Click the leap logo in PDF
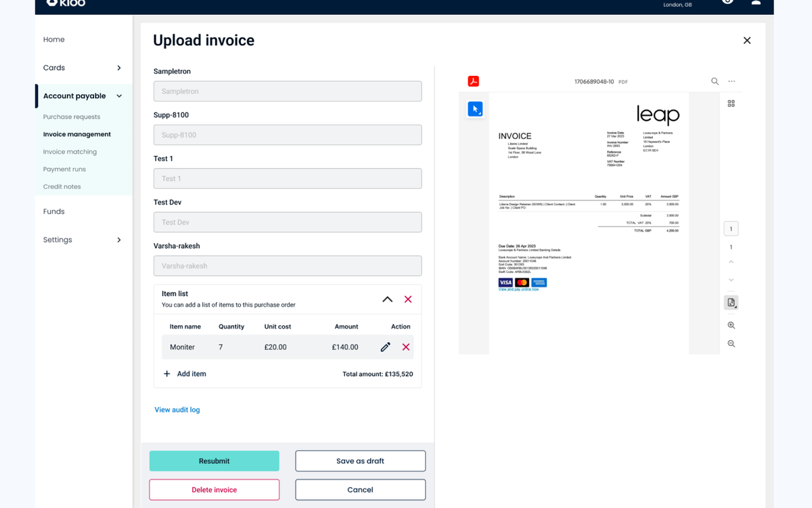The width and height of the screenshot is (812, 508). (x=658, y=114)
